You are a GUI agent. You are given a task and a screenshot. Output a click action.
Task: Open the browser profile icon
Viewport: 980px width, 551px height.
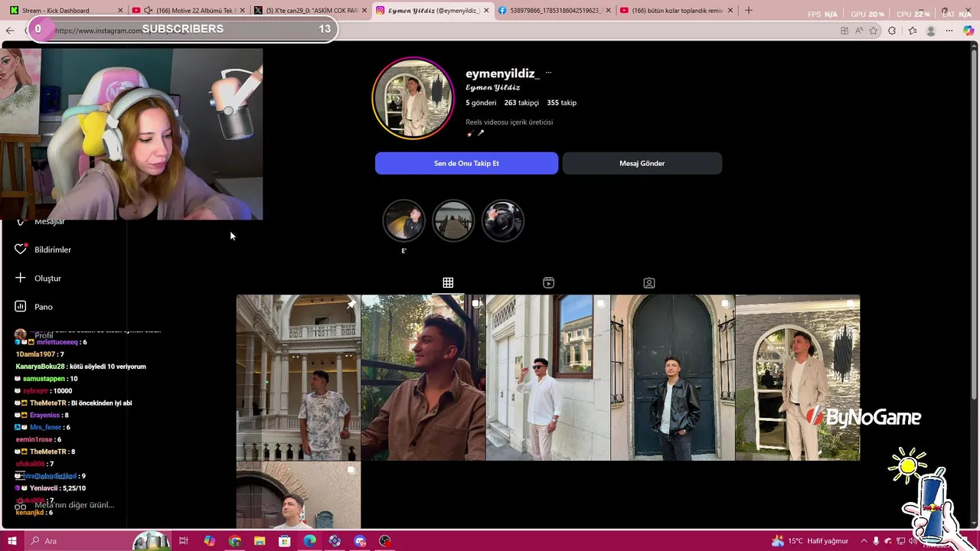pyautogui.click(x=931, y=31)
